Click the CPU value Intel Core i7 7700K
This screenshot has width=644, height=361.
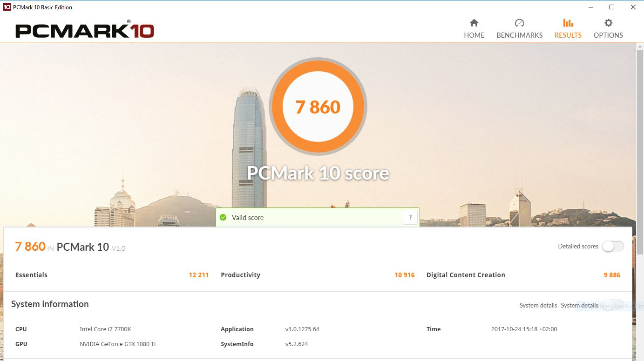(x=106, y=329)
